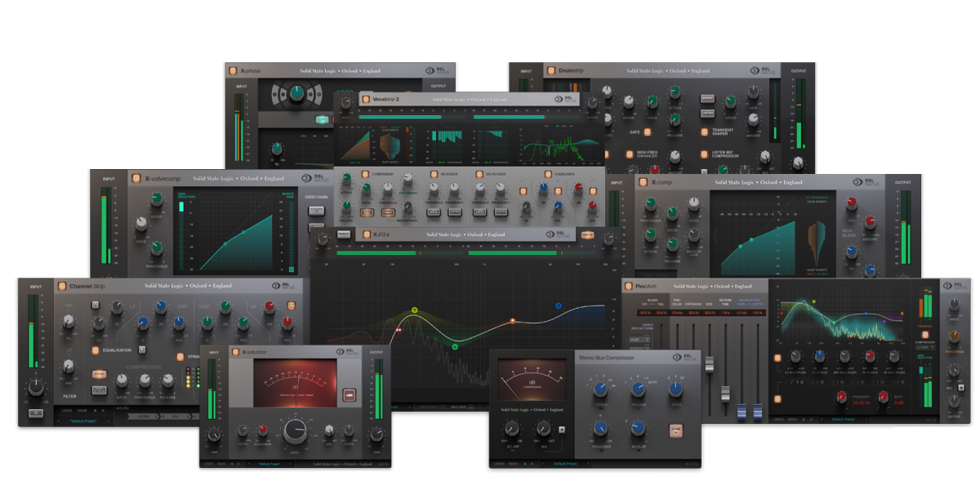980x490 pixels.
Task: Click INVERT button in Drumstrip
Action: click(707, 99)
